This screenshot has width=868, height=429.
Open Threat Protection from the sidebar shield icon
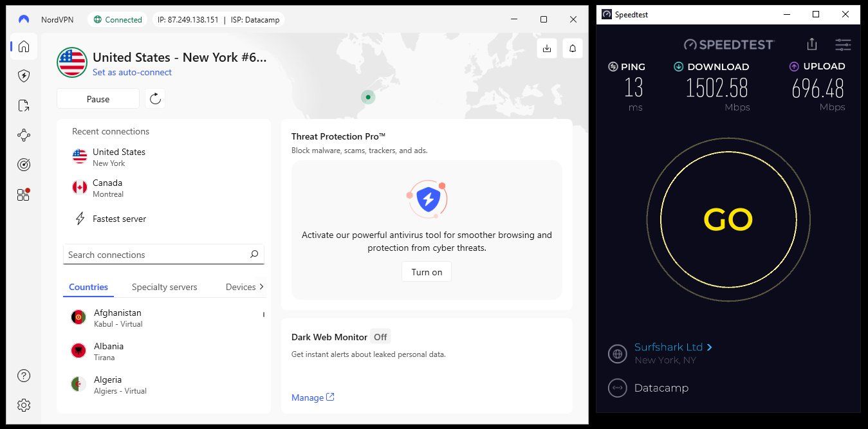click(x=23, y=75)
